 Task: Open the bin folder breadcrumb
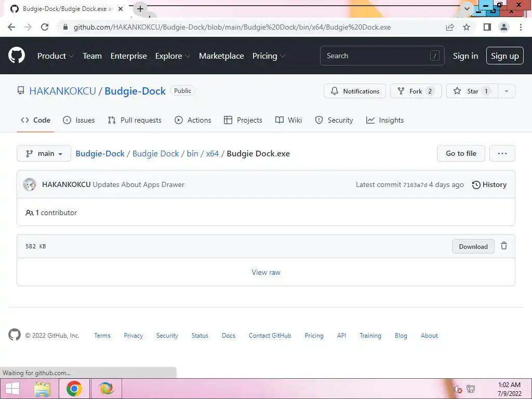click(192, 153)
